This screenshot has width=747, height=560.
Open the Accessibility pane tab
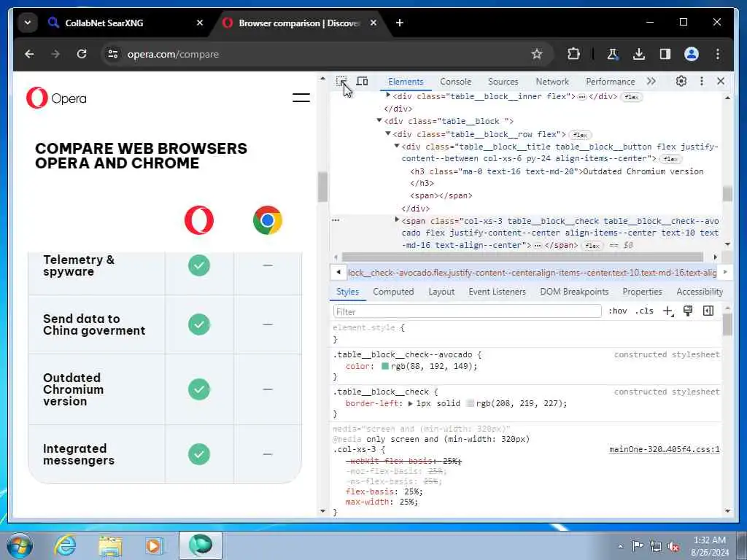click(x=700, y=292)
